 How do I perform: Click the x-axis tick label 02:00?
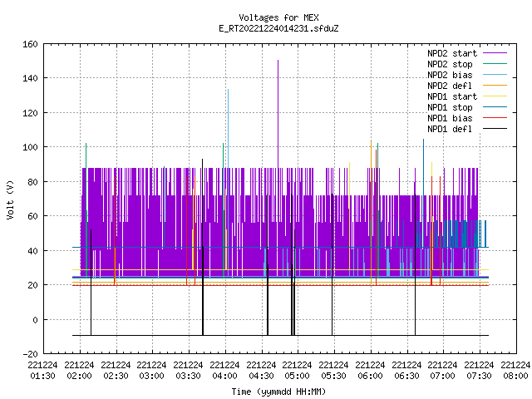(x=80, y=376)
